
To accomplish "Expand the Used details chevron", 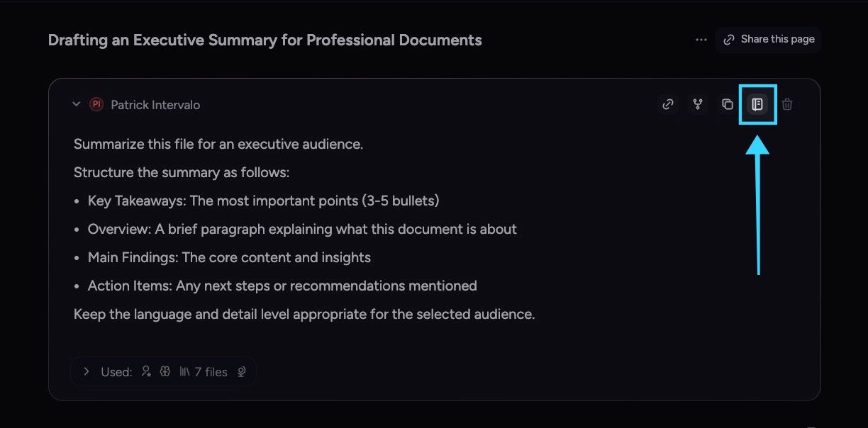I will pyautogui.click(x=86, y=371).
